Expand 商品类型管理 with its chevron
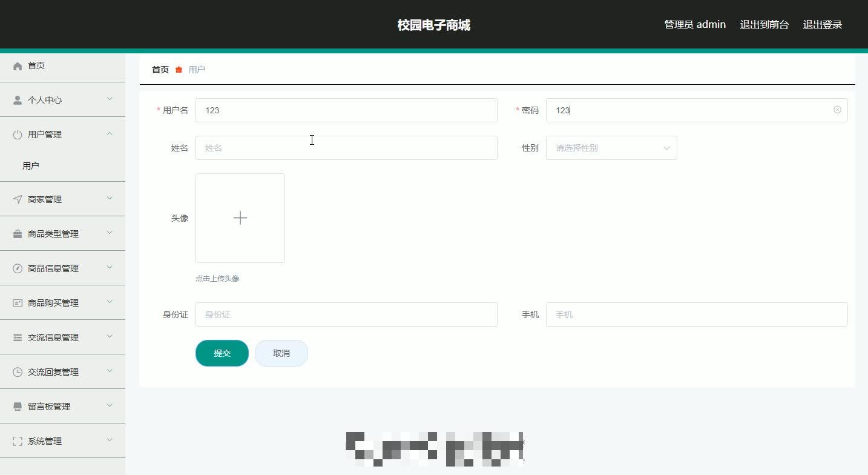The width and height of the screenshot is (868, 475). [x=110, y=232]
